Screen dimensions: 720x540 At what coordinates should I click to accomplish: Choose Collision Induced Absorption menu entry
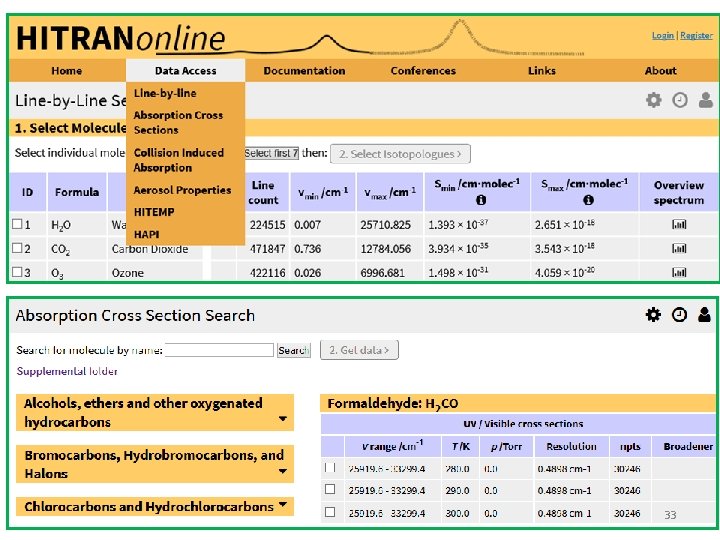[x=179, y=160]
